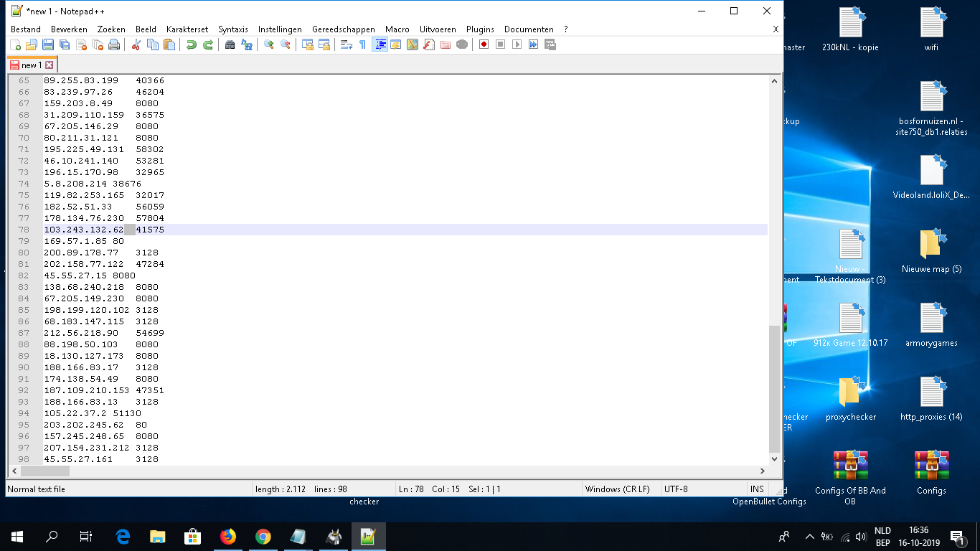This screenshot has height=551, width=980.
Task: Open the Syntaxis menu
Action: tap(233, 29)
